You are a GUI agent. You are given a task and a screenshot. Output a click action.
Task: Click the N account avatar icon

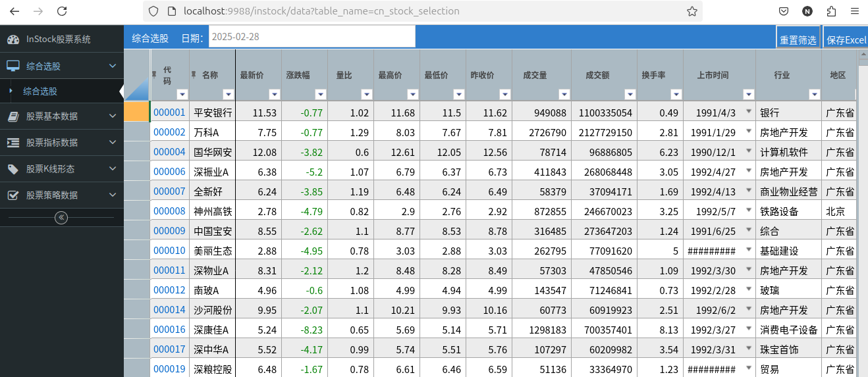[x=807, y=11]
